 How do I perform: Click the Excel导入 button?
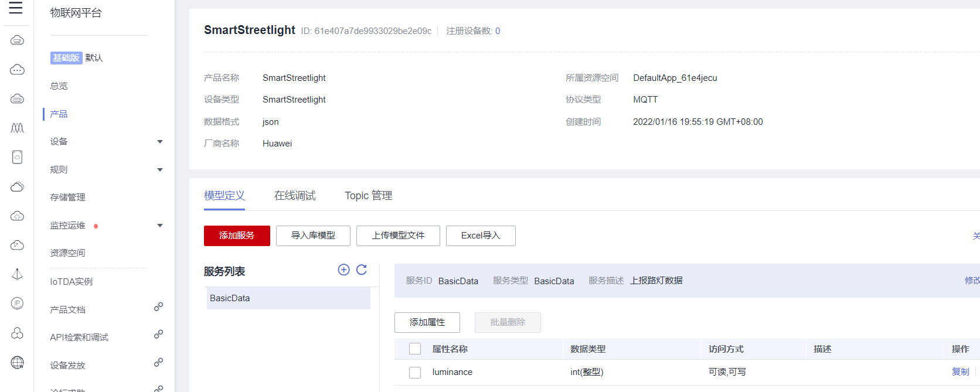[x=481, y=236]
